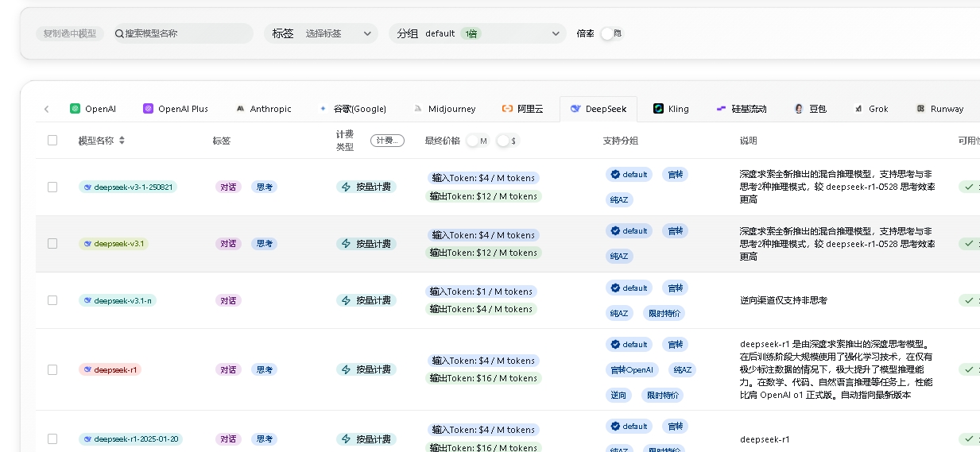Click the Midjourney sailboat logo icon
The width and height of the screenshot is (980, 452).
(x=418, y=109)
